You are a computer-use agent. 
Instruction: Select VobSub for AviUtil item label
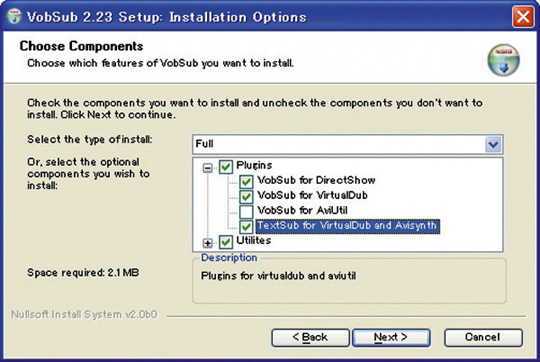302,210
